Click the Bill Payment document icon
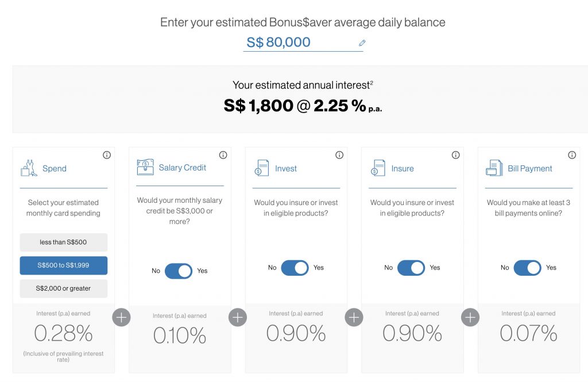 [494, 168]
